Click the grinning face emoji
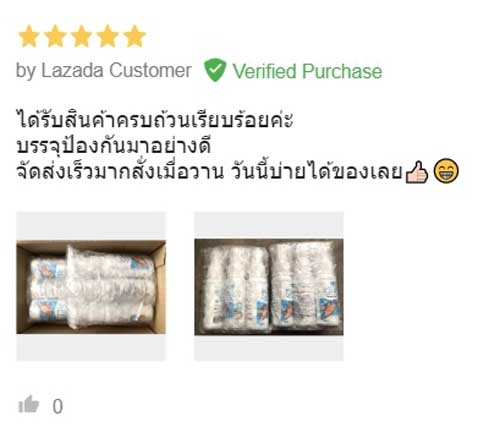 click(446, 171)
